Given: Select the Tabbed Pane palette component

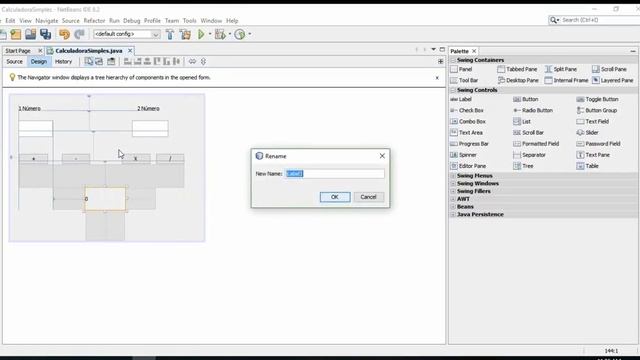Looking at the screenshot, I should 517,69.
